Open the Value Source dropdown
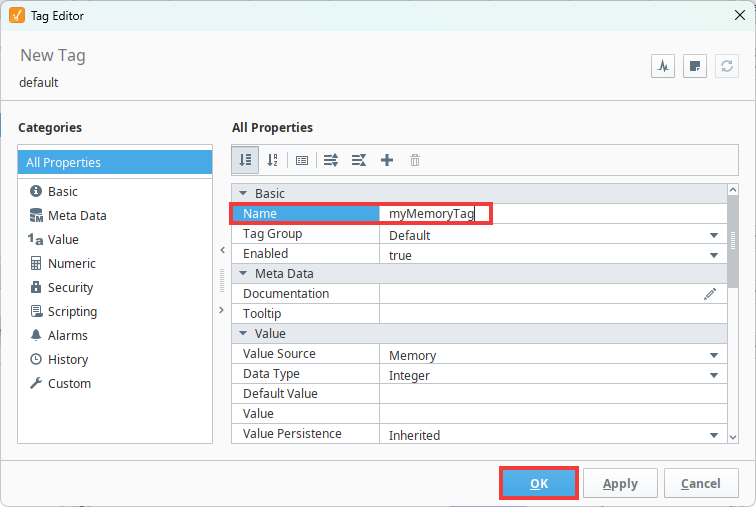Image resolution: width=756 pixels, height=507 pixels. pyautogui.click(x=714, y=355)
